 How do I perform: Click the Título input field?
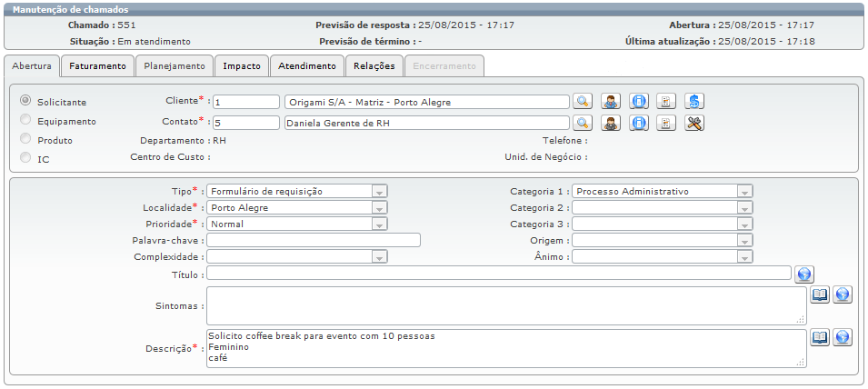click(x=499, y=274)
